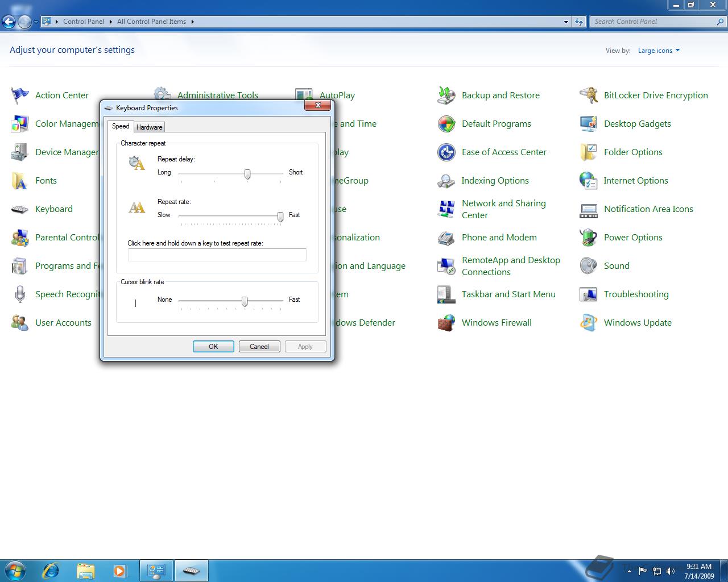Open the Administrative Tools gear icon

162,94
